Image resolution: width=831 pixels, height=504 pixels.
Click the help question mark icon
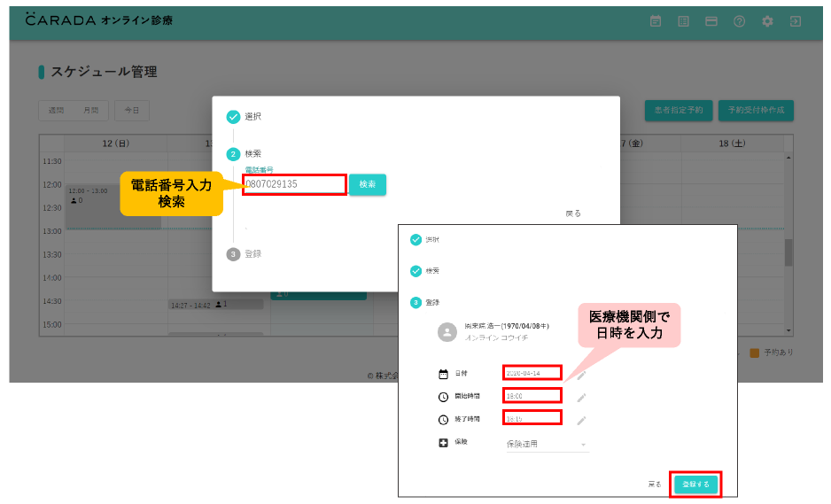coord(739,21)
